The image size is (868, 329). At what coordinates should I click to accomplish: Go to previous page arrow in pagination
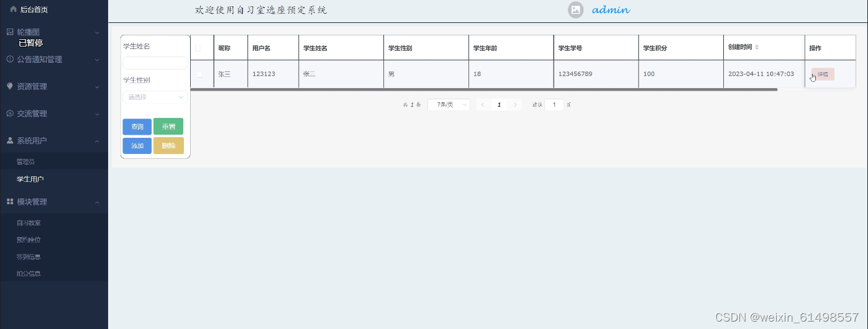[x=483, y=105]
